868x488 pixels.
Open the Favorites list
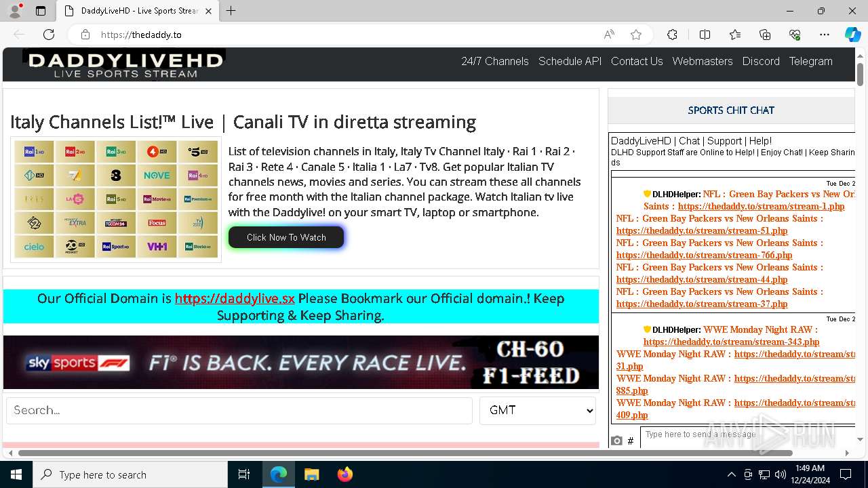pos(735,35)
